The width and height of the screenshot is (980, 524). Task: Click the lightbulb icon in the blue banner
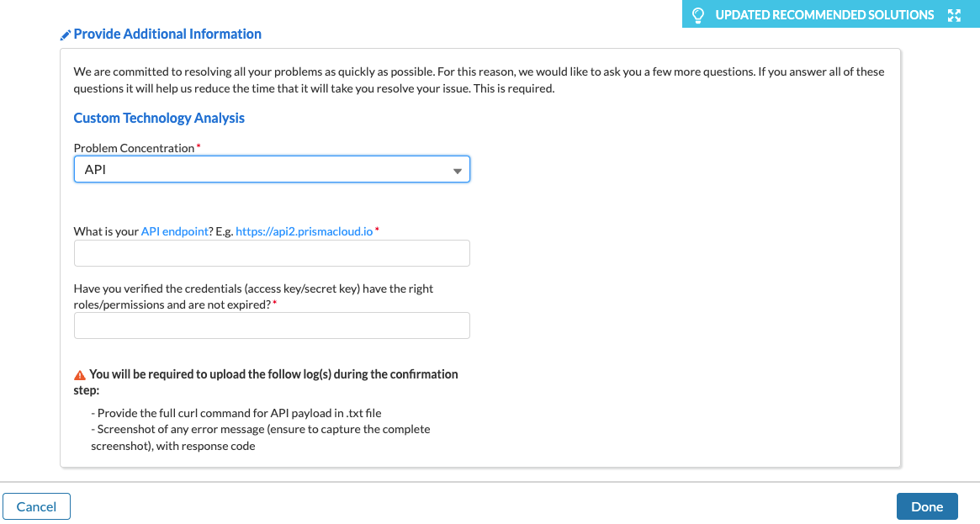699,14
